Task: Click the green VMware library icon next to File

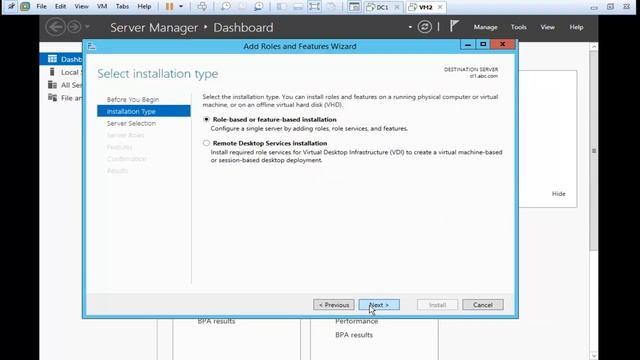Action: 25,7
